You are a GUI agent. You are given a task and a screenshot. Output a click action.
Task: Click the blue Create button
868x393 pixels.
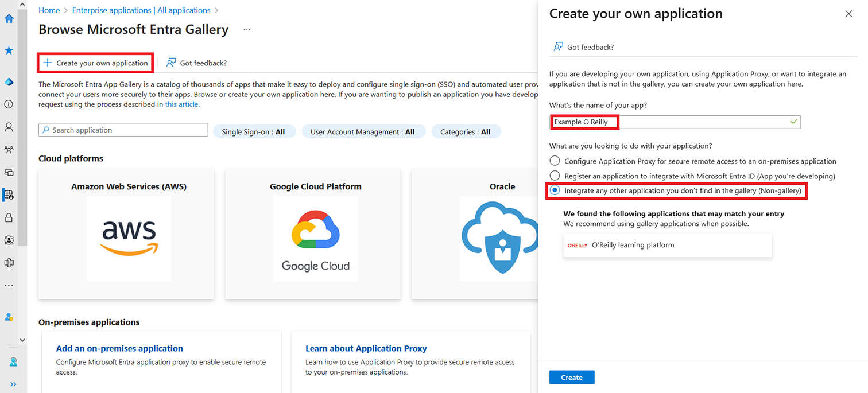[572, 377]
